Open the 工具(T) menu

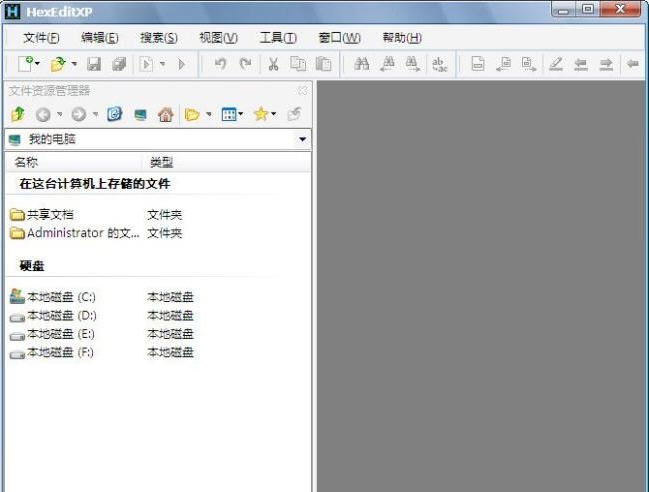(x=278, y=38)
